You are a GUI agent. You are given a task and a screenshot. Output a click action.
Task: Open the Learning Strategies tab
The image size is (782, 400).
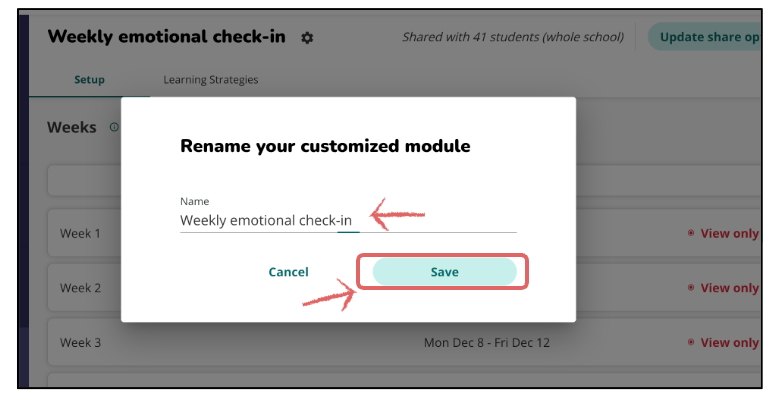pos(210,80)
